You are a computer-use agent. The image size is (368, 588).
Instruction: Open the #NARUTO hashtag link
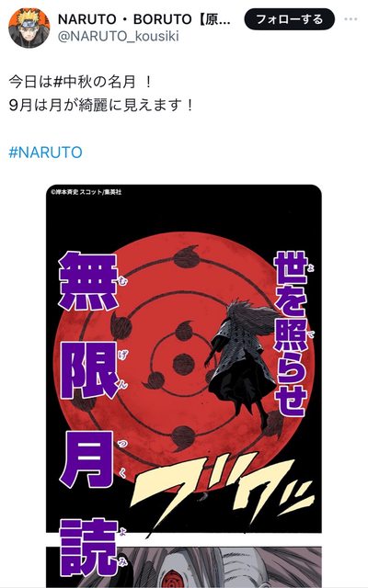(x=45, y=153)
